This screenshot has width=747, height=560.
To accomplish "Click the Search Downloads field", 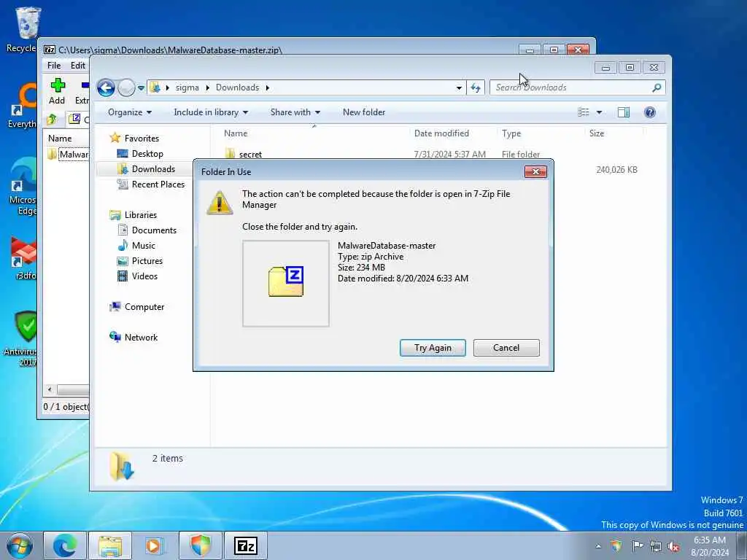I will [570, 87].
